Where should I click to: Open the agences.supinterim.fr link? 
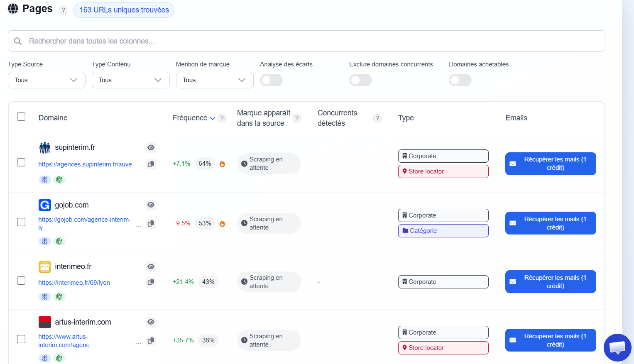click(85, 165)
